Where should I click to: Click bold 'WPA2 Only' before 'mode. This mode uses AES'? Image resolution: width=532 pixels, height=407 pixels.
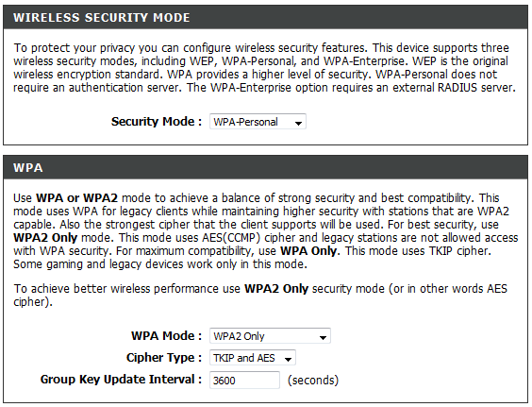pyautogui.click(x=45, y=237)
